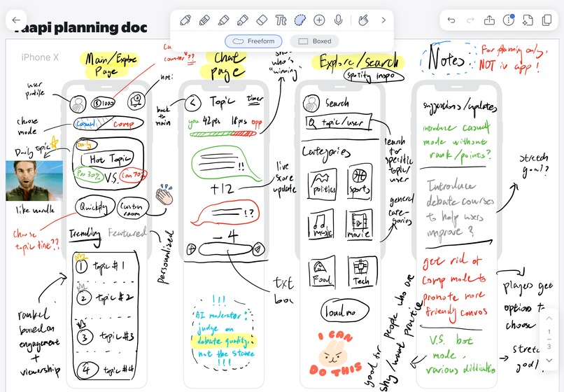This screenshot has height=392, width=564.
Task: Click the total page count 3
Action: (549, 346)
